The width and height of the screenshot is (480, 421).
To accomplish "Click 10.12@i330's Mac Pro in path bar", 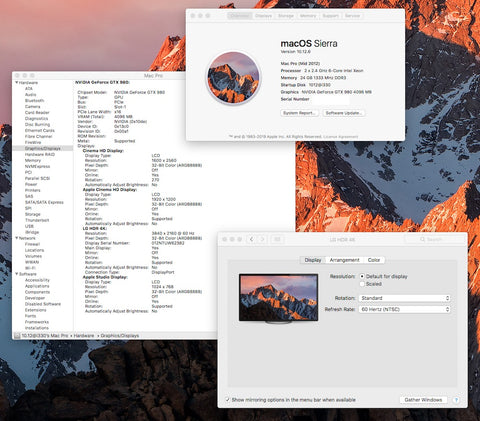I will pyautogui.click(x=45, y=336).
